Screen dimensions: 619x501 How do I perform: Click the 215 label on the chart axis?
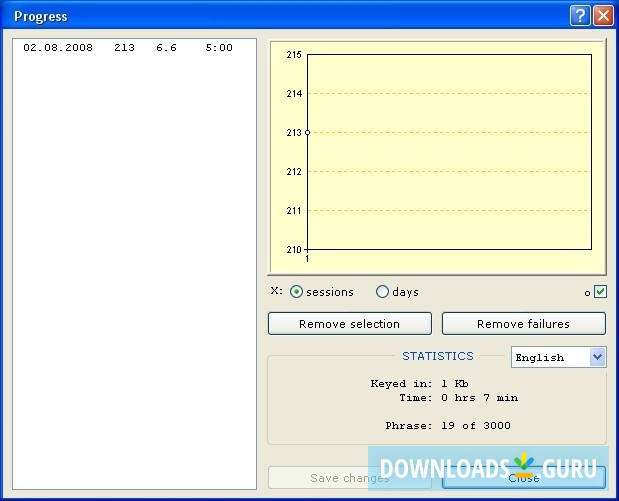[x=293, y=55]
